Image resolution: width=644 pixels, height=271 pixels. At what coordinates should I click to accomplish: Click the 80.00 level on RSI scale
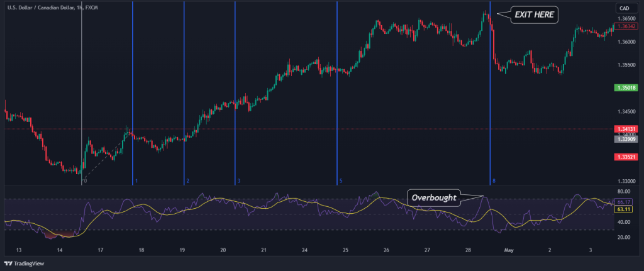click(624, 191)
